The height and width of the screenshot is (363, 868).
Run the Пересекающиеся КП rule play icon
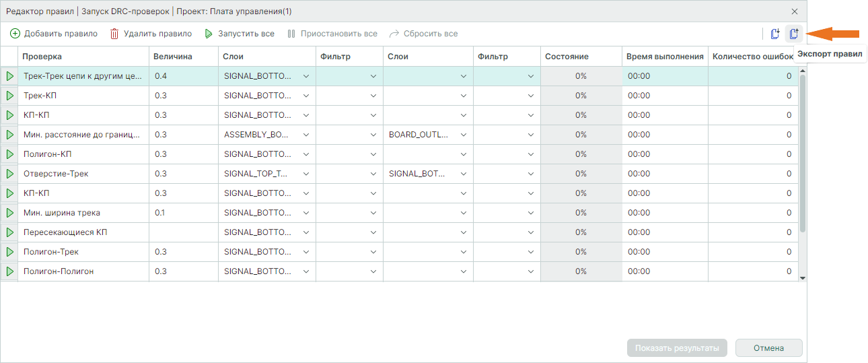coord(9,232)
